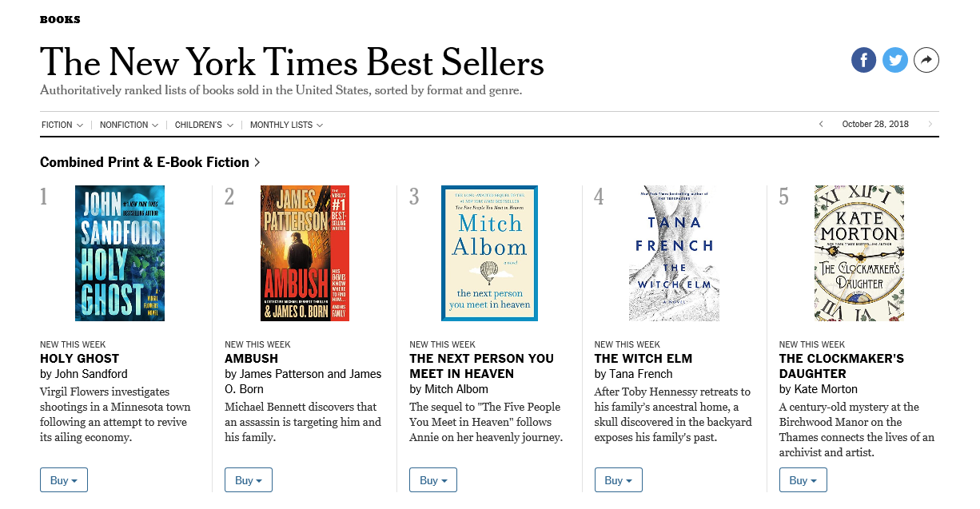Share the page on Twitter
980x509 pixels.
[x=895, y=60]
